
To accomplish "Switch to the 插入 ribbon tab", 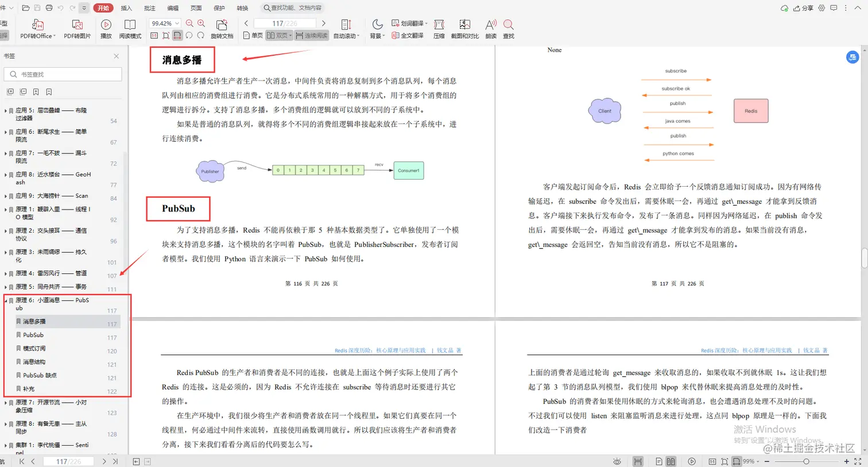I will click(125, 8).
